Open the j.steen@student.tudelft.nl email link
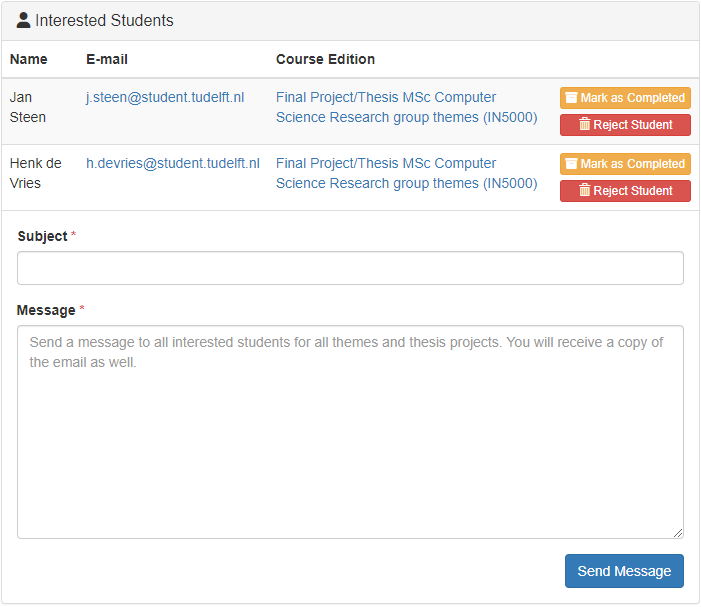The height and width of the screenshot is (607, 701). tap(165, 97)
